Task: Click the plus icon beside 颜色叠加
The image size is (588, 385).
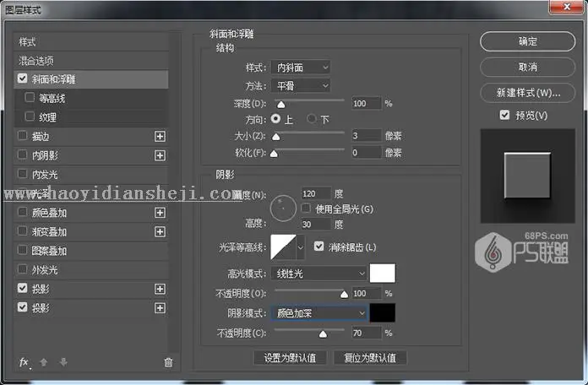Action: 160,213
